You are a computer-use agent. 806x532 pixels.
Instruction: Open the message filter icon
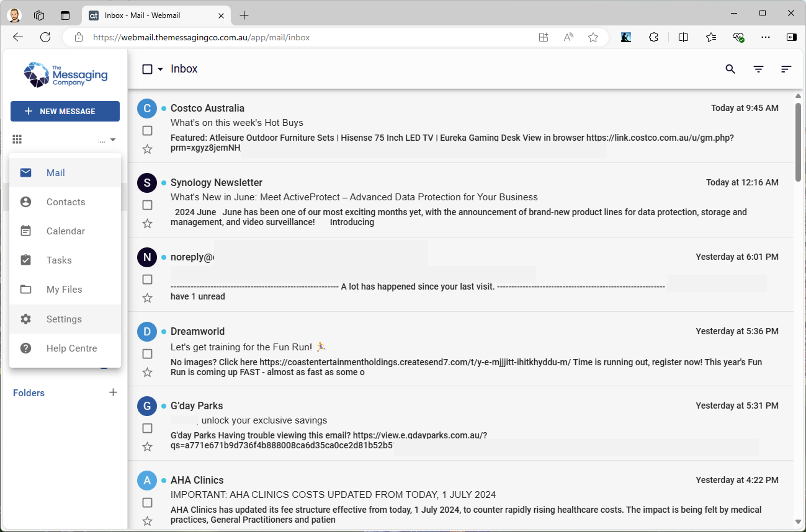click(758, 69)
